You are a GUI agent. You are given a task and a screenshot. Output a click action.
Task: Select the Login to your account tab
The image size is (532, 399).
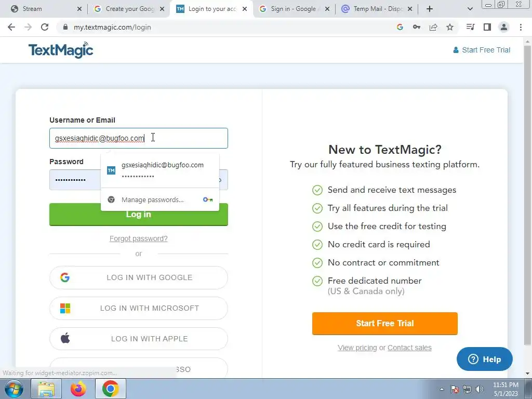(x=211, y=9)
